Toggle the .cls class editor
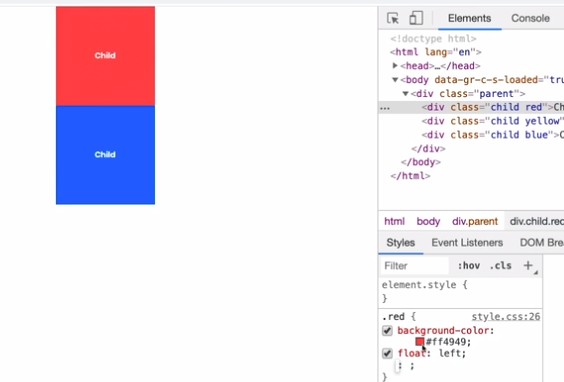The image size is (564, 382). [500, 266]
